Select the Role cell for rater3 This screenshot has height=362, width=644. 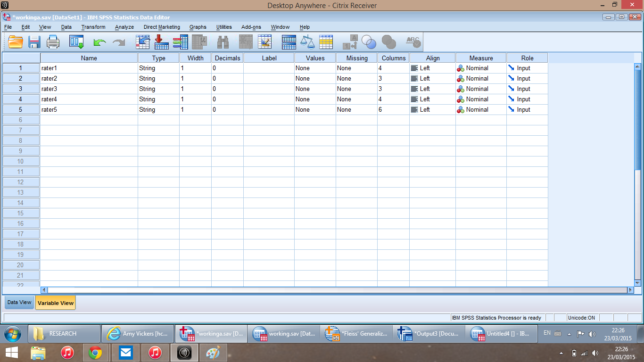[527, 89]
